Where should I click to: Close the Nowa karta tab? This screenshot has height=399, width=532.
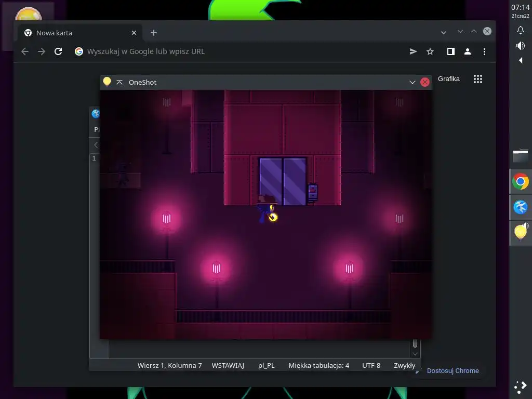[x=134, y=33]
